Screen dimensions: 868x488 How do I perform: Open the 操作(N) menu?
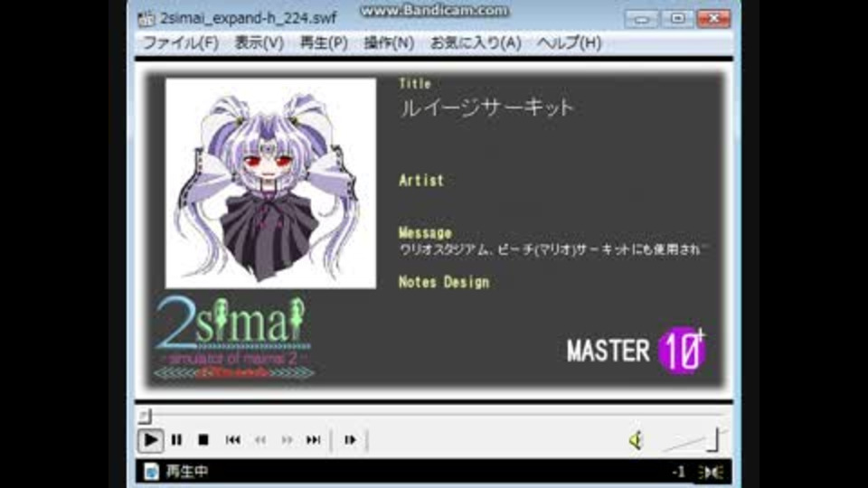click(x=389, y=42)
